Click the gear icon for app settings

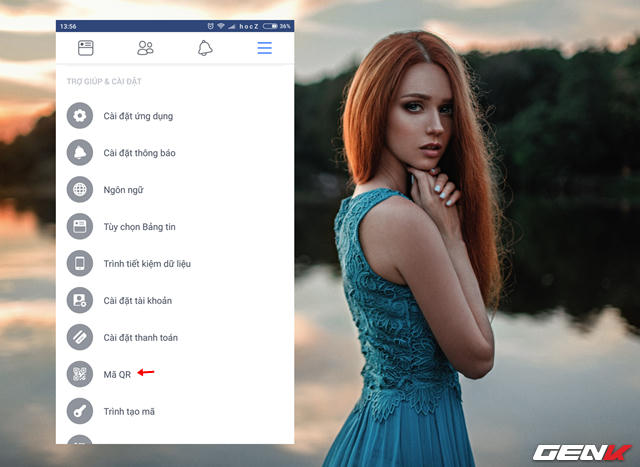pyautogui.click(x=79, y=116)
